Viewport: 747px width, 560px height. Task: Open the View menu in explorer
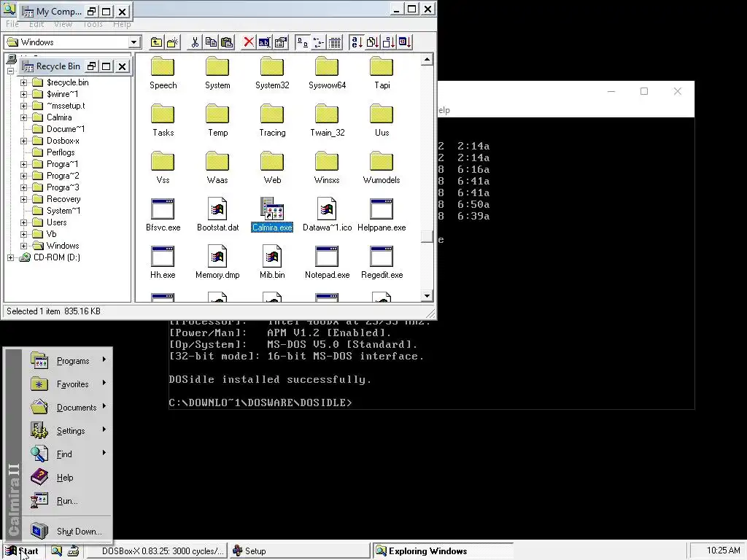63,24
